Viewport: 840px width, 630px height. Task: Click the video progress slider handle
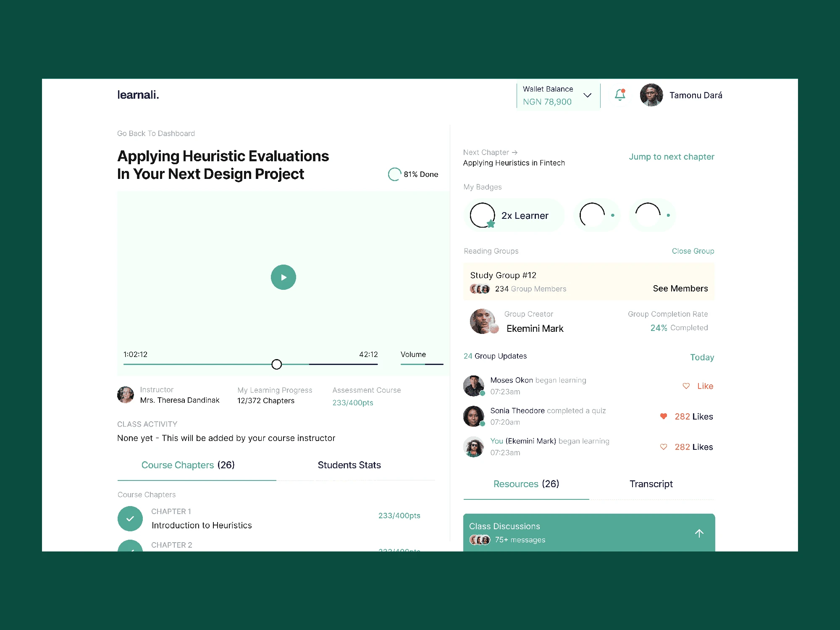(x=276, y=364)
